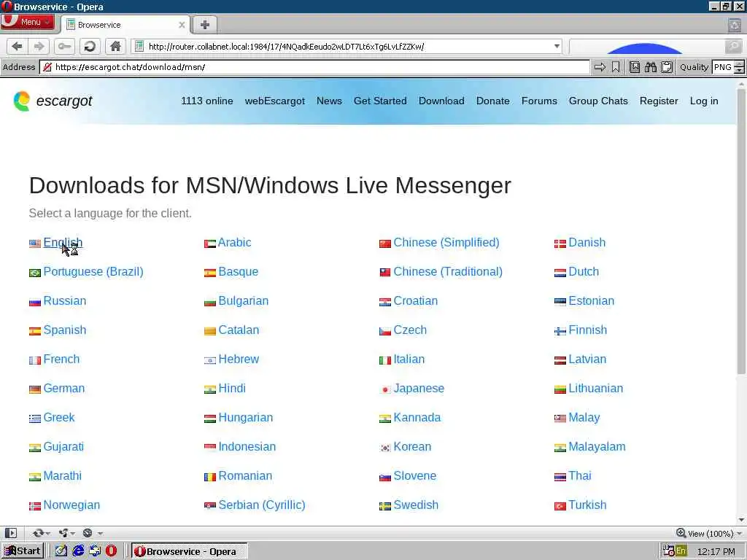The width and height of the screenshot is (747, 560).
Task: Click the page vertical scrollbar thumb
Action: (x=741, y=231)
